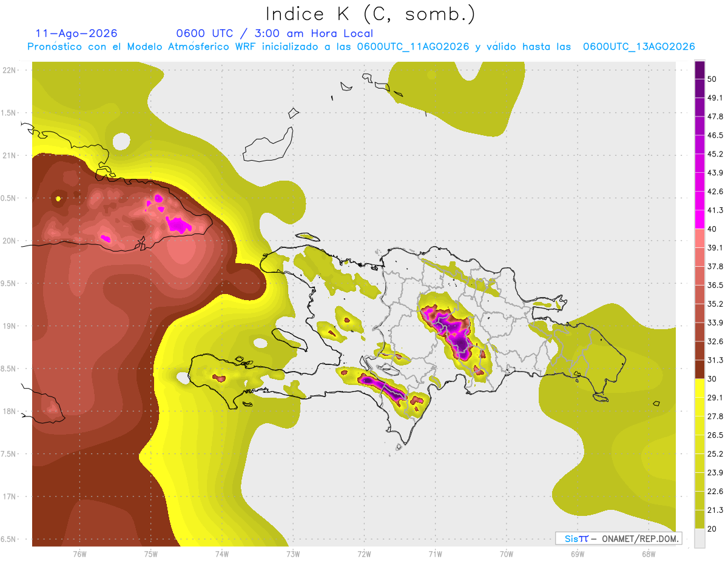Click the colorbar label "26.5"
728x562 pixels.
tap(715, 435)
